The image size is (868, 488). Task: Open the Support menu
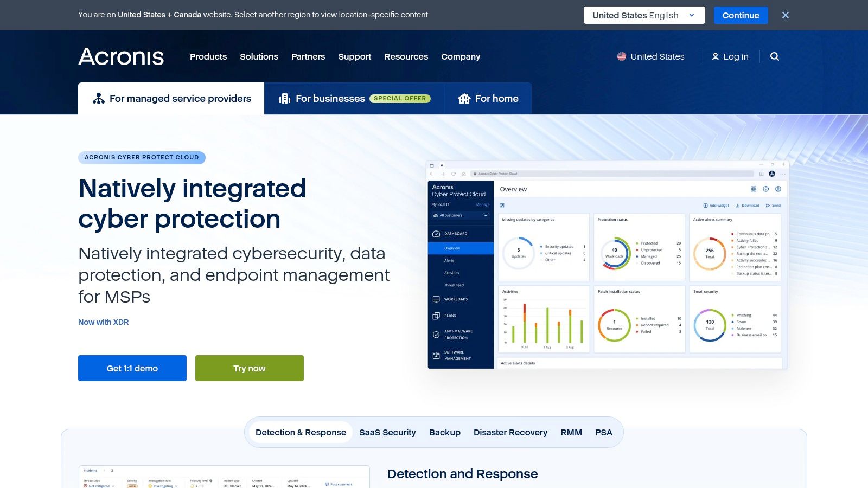(355, 56)
